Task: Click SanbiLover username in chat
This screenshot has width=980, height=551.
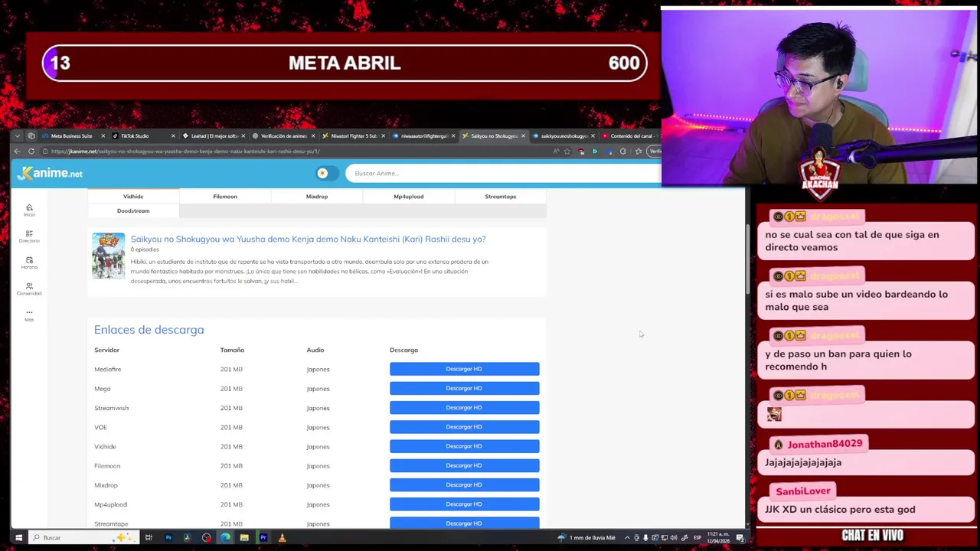Action: click(x=802, y=491)
